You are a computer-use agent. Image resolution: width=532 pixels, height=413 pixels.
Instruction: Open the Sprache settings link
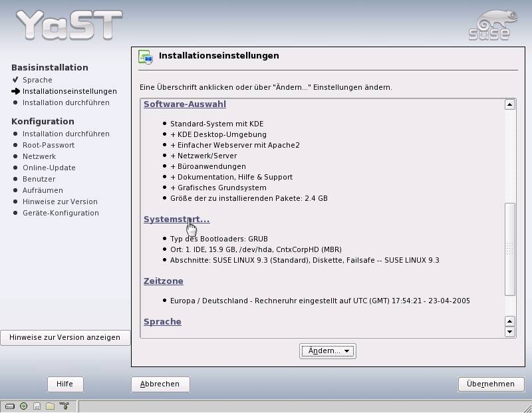[162, 322]
